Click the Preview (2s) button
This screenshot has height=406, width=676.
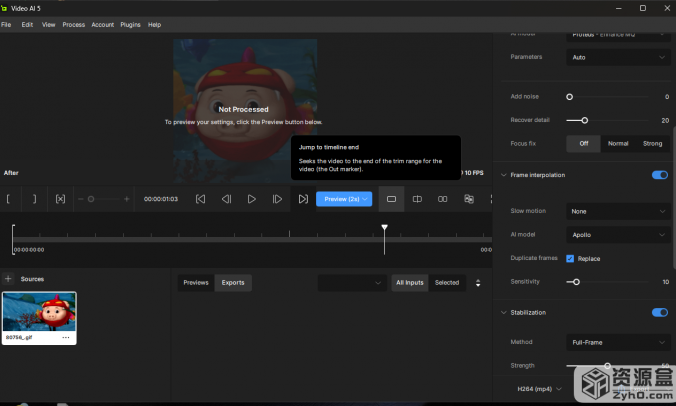tap(343, 199)
